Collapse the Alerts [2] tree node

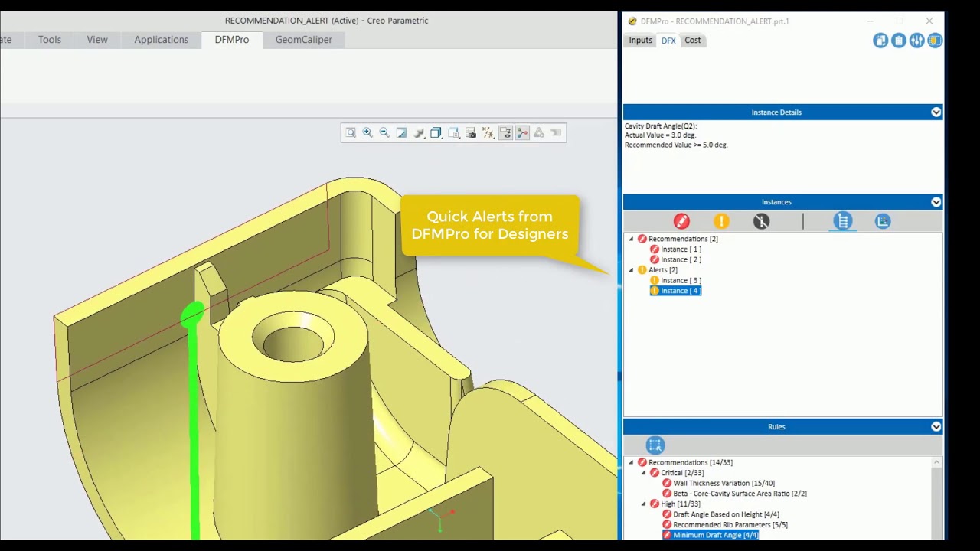coord(632,270)
